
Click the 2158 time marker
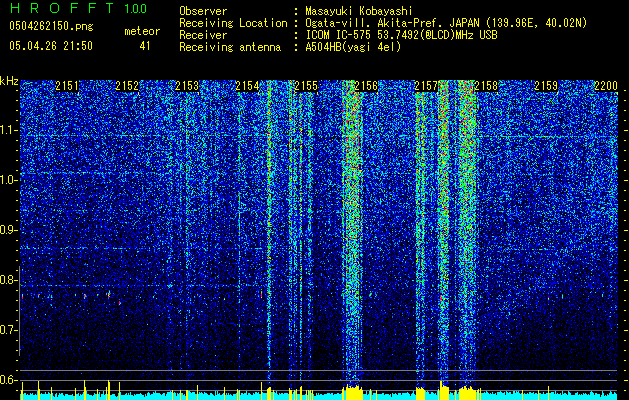486,86
